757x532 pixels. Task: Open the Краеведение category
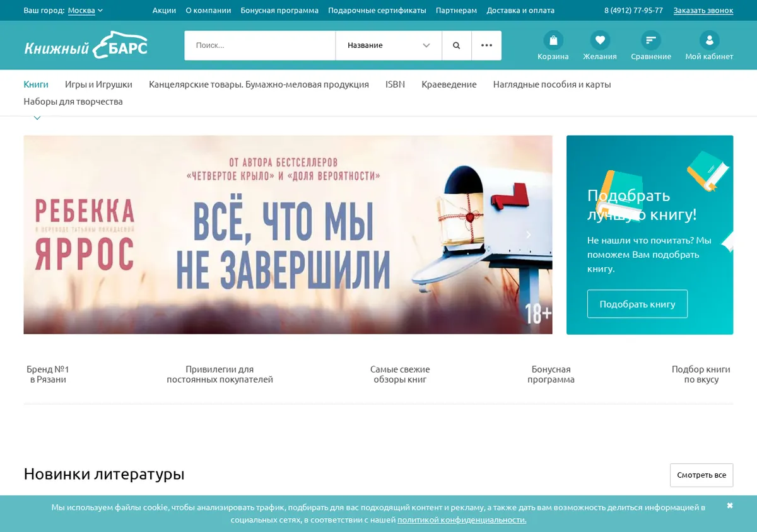tap(449, 84)
